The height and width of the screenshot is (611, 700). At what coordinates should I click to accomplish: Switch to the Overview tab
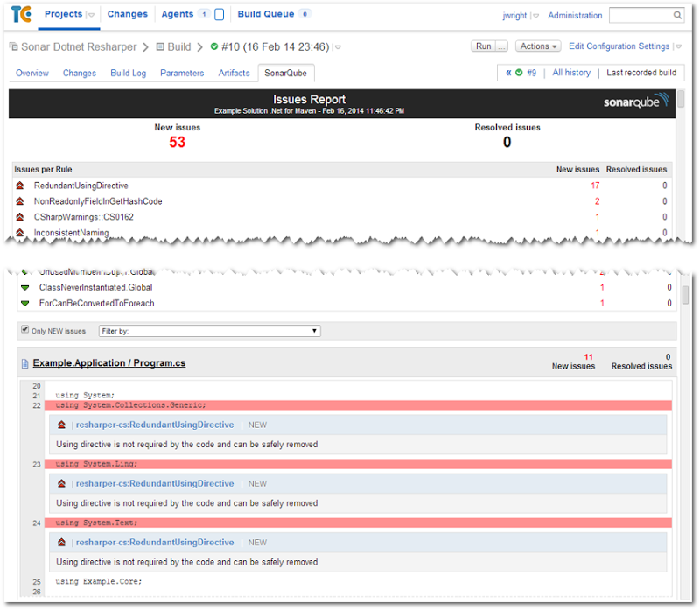[x=32, y=73]
